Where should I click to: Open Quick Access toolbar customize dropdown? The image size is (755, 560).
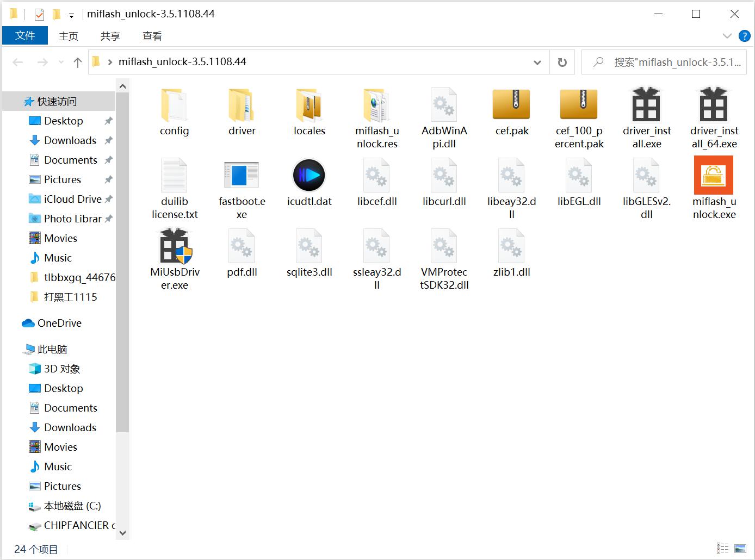point(71,15)
